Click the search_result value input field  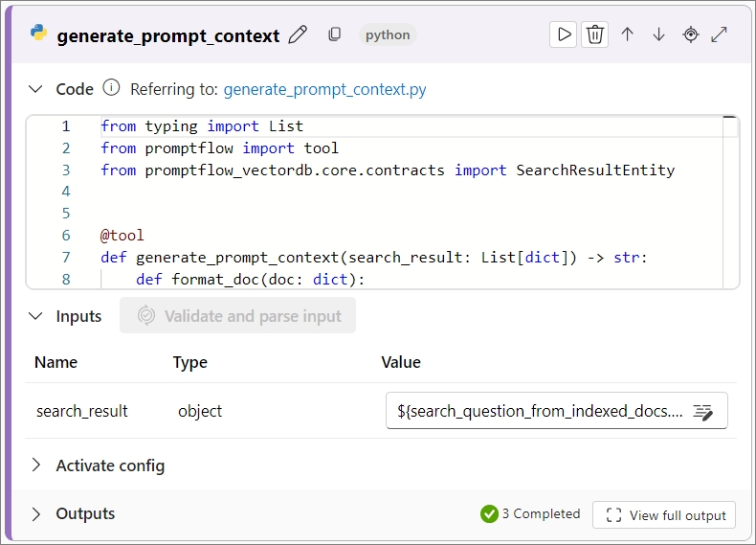pyautogui.click(x=556, y=411)
